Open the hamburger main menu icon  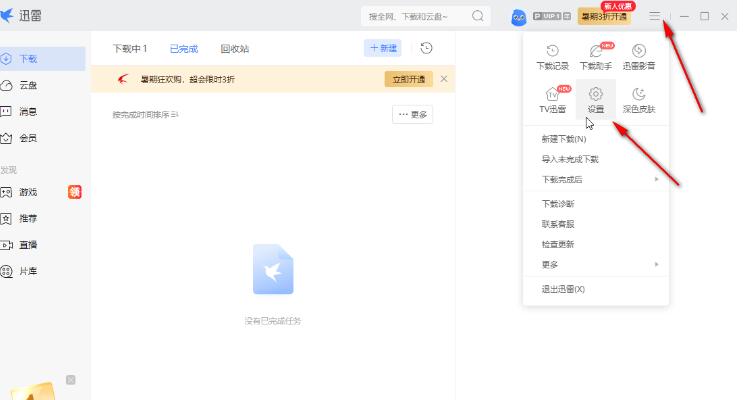(654, 16)
